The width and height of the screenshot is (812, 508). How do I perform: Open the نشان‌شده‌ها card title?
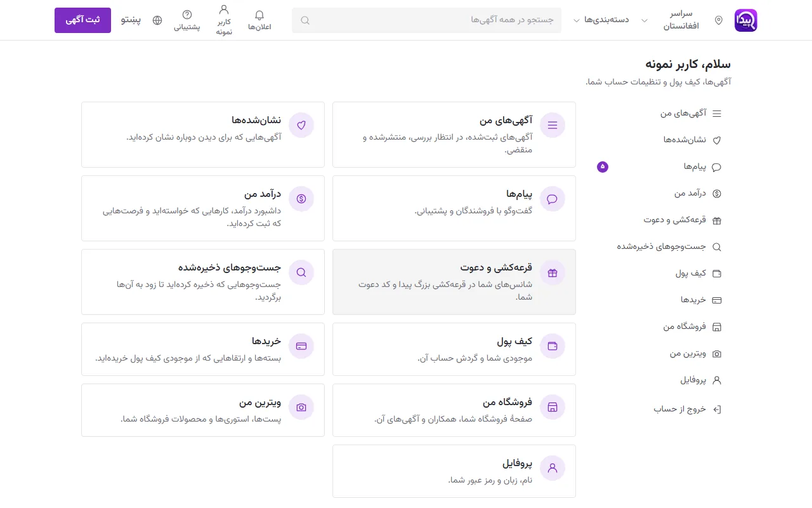256,121
